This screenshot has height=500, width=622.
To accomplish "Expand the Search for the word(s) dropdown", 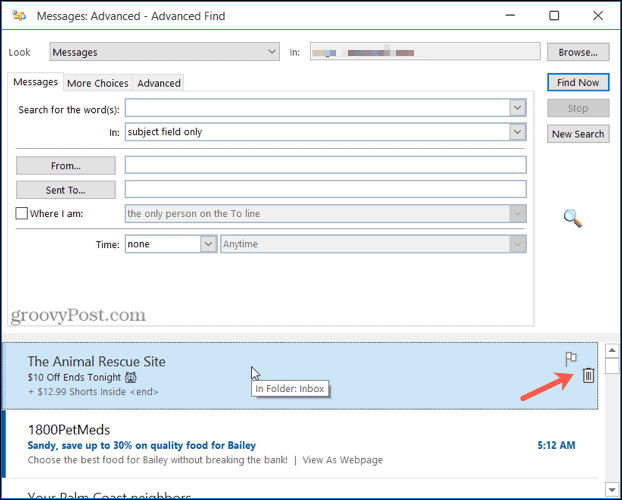I will click(x=517, y=108).
